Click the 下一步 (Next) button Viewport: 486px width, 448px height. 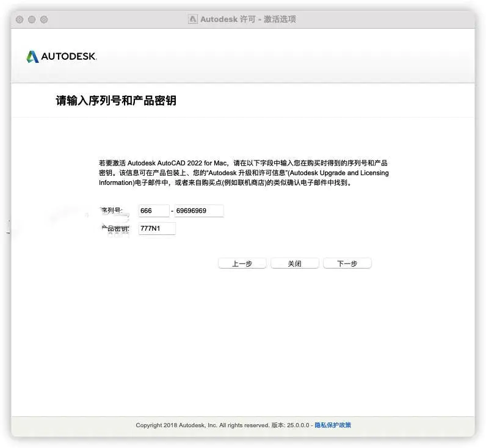tap(347, 263)
